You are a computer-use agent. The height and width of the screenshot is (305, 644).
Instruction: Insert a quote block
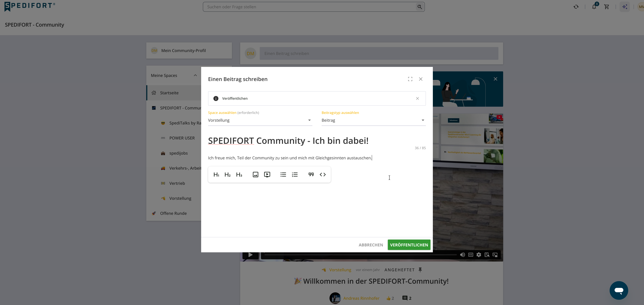click(311, 174)
